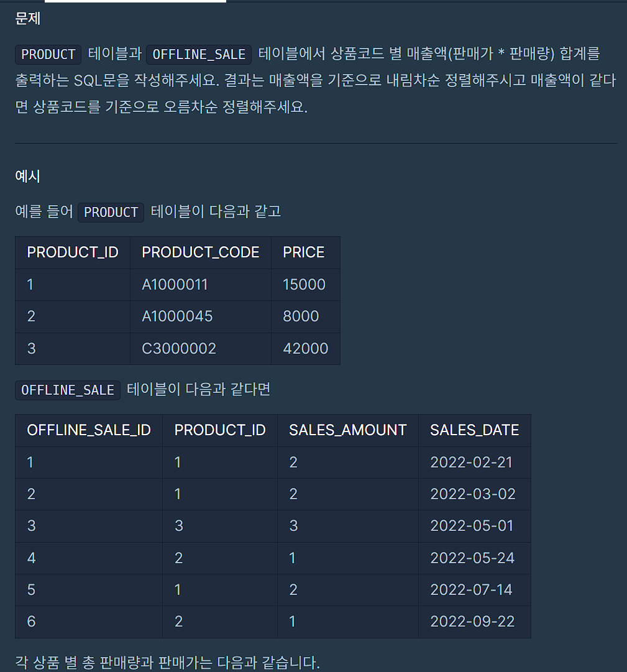Select the PRODUCT_CODE column header
The image size is (627, 672).
(x=201, y=252)
